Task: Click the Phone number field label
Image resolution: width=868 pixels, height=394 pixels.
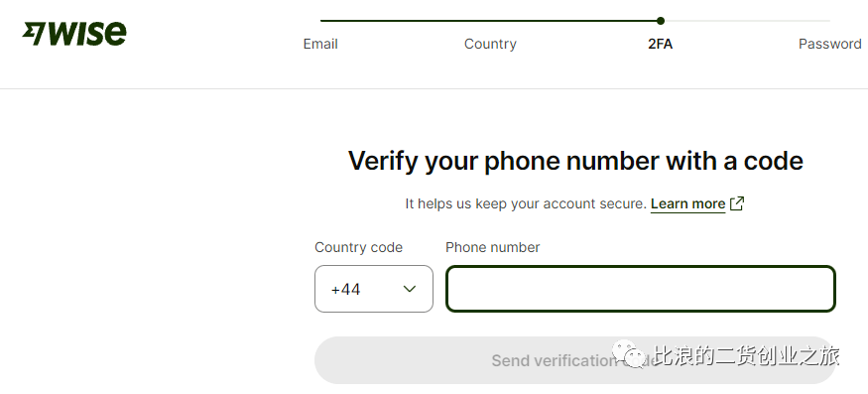Action: pos(493,247)
